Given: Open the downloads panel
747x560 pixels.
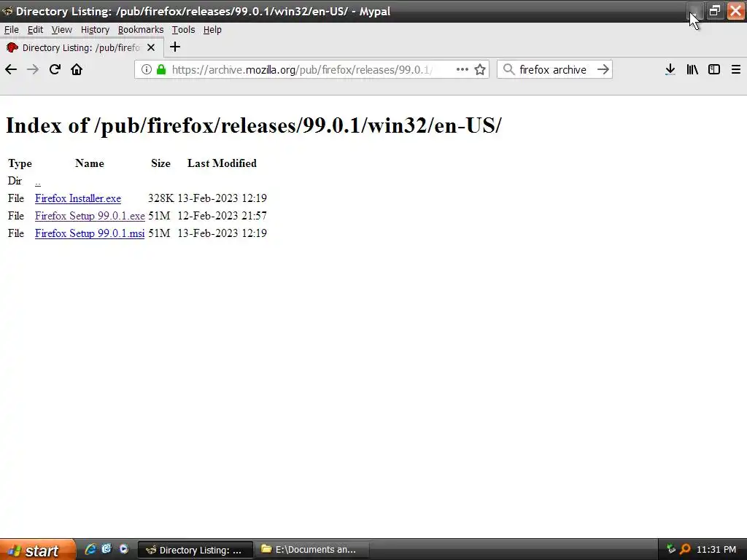Looking at the screenshot, I should 670,69.
